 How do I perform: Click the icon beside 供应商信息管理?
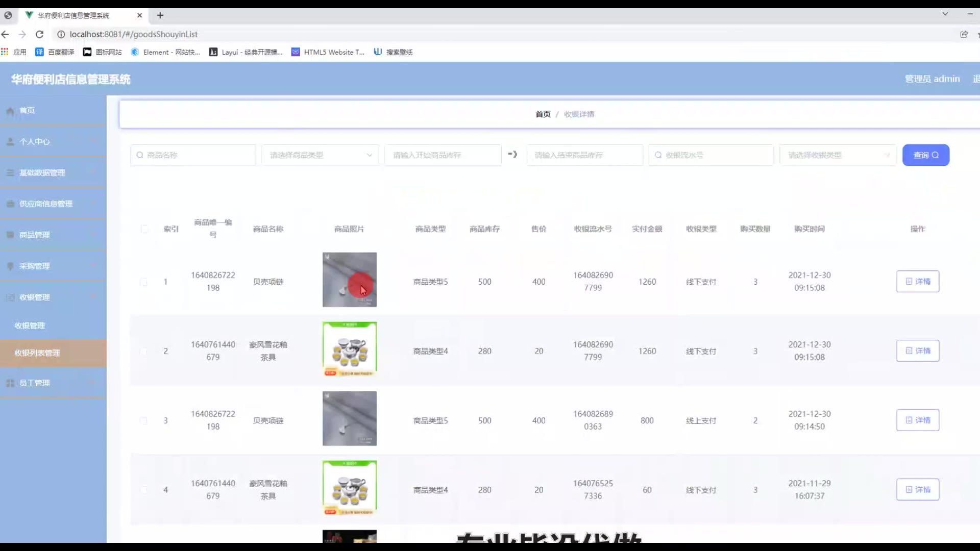point(10,204)
